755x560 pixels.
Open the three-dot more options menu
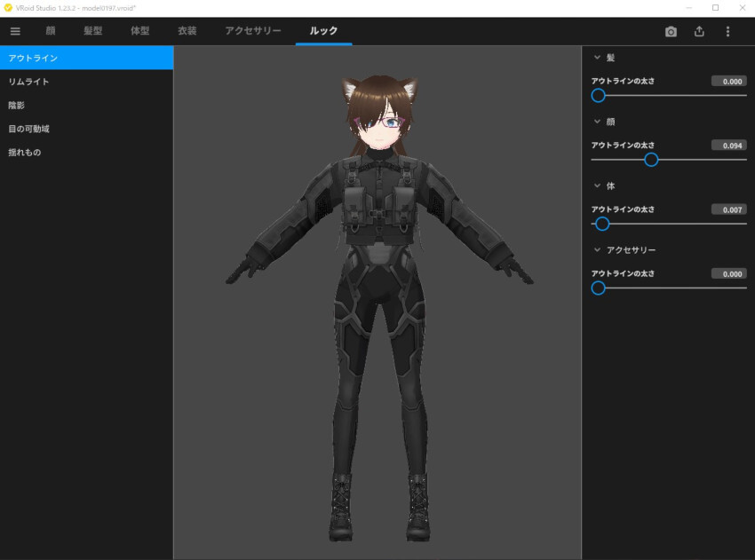pyautogui.click(x=727, y=31)
